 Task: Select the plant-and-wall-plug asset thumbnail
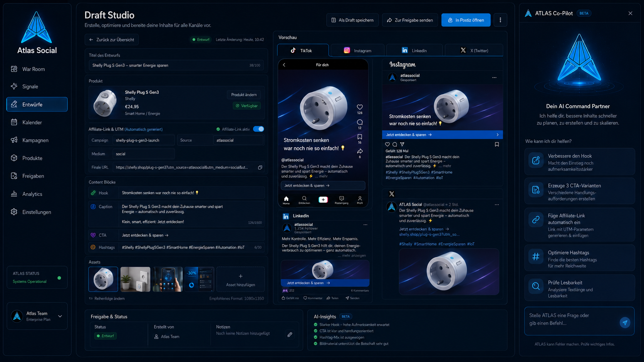pos(135,279)
